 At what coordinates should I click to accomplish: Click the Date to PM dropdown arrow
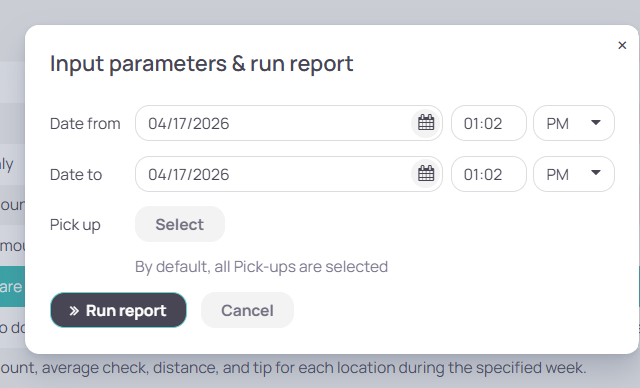596,173
